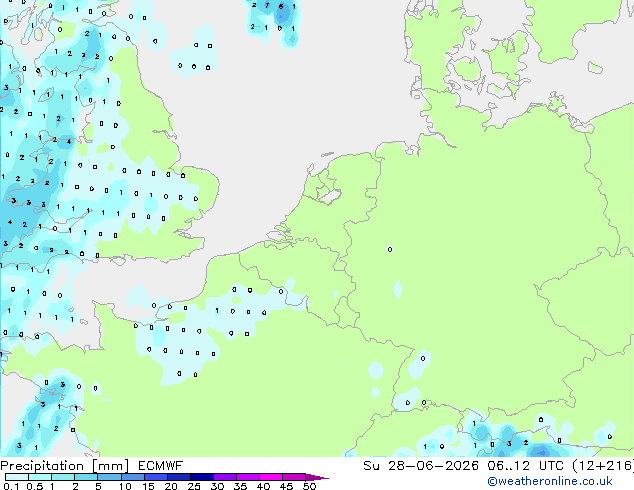Pick the purple legend swatch between 30 and 35
The width and height of the screenshot is (634, 490).
point(224,477)
